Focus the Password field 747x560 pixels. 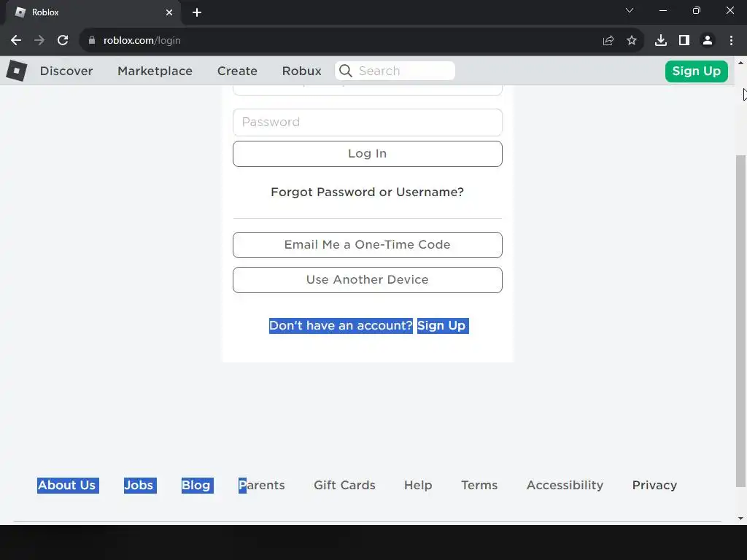coord(368,122)
